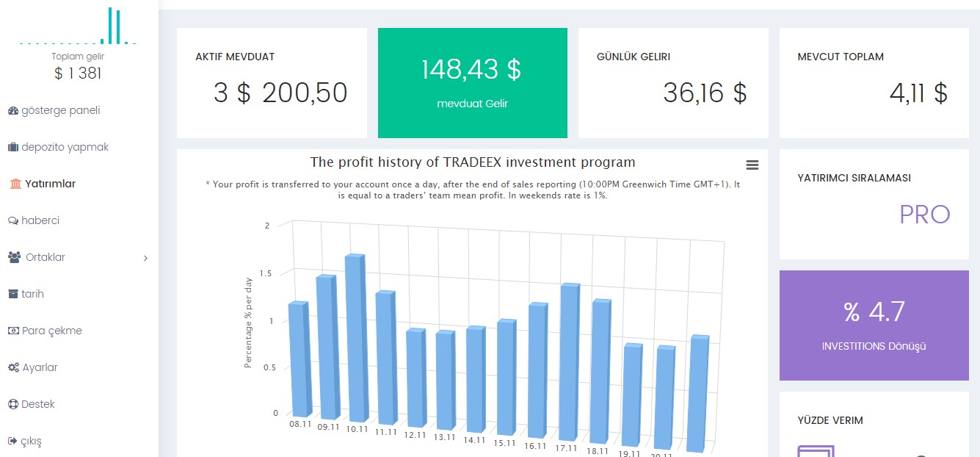Screen dimensions: 980x457
Task: Click the Toplam gelir sparkline chart
Action: pyautogui.click(x=78, y=26)
